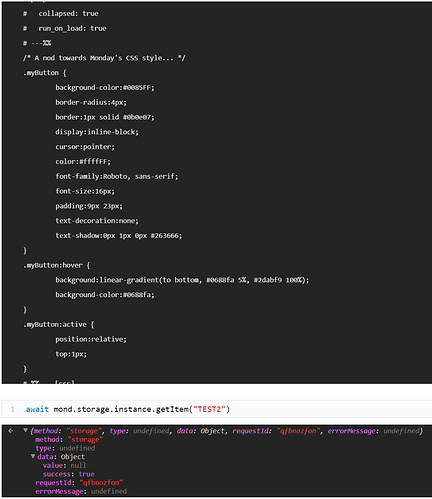The width and height of the screenshot is (432, 499).
Task: Click line number 1 in the code cell
Action: point(12,409)
